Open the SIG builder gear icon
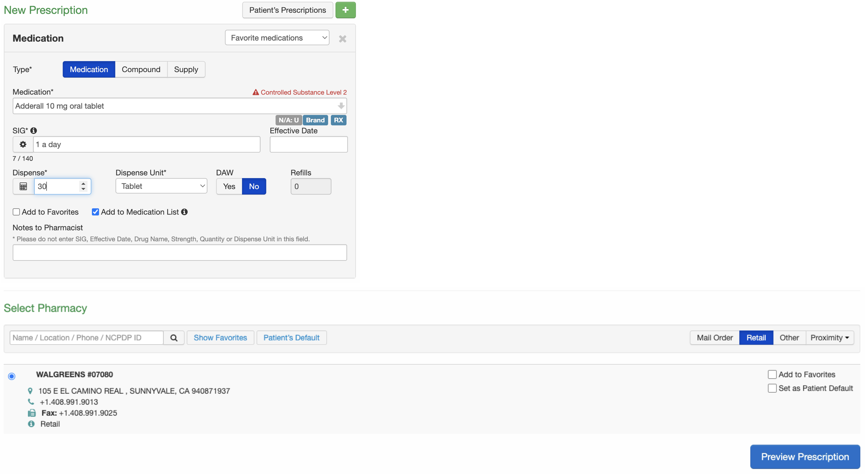The width and height of the screenshot is (868, 474). pyautogui.click(x=23, y=144)
